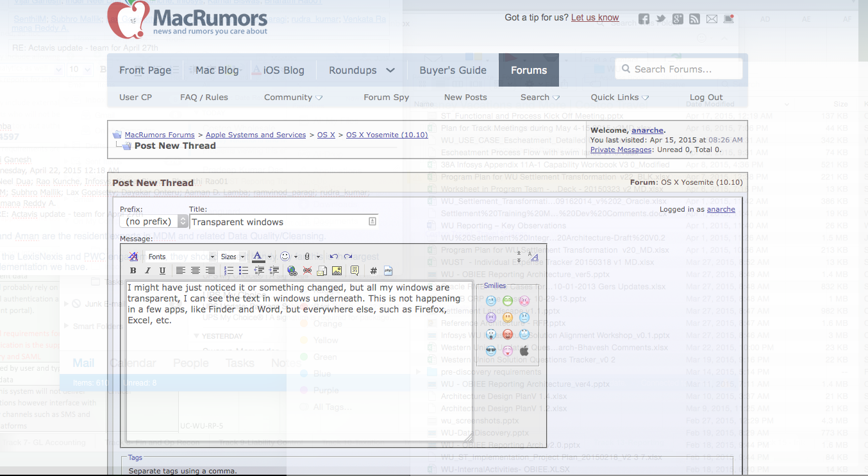This screenshot has width=868, height=476.
Task: Open the text color dropdown arrow
Action: [x=269, y=257]
